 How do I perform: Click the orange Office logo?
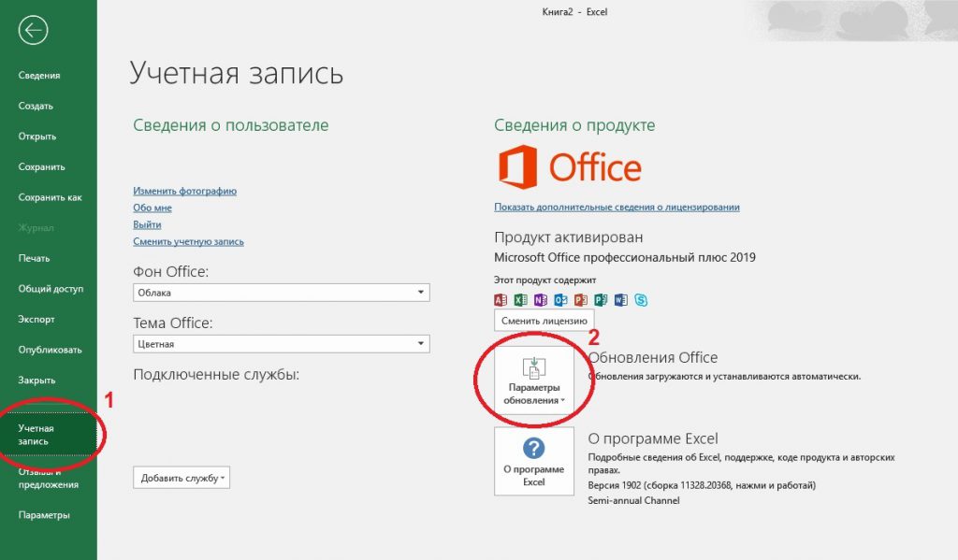[570, 166]
